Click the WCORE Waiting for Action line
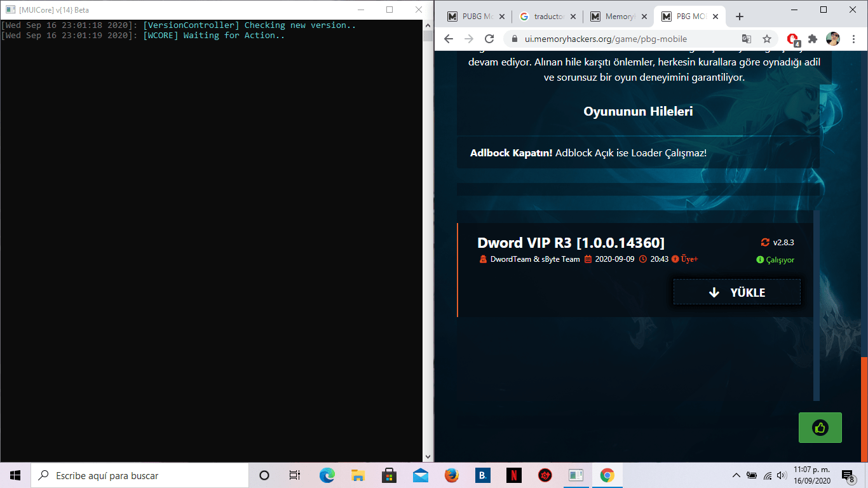 click(x=143, y=36)
